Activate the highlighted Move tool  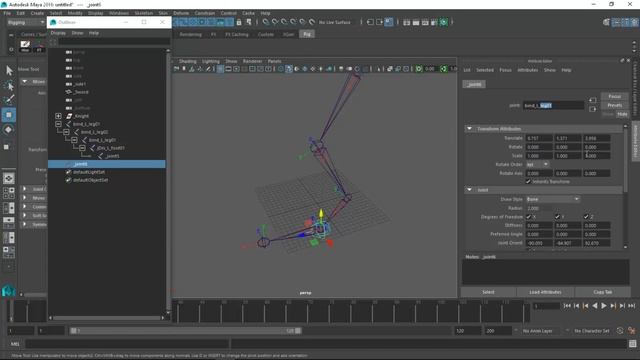click(9, 115)
